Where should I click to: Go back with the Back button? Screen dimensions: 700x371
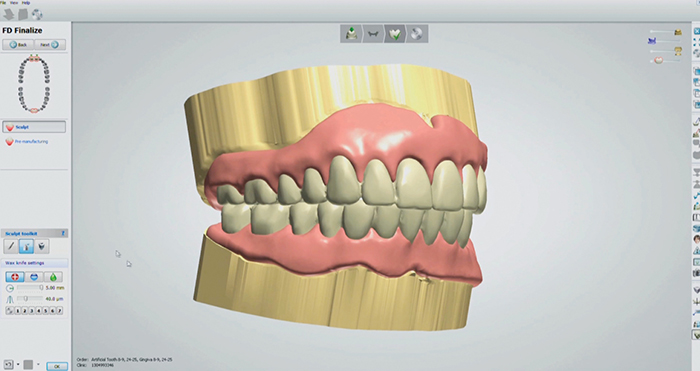(18, 45)
